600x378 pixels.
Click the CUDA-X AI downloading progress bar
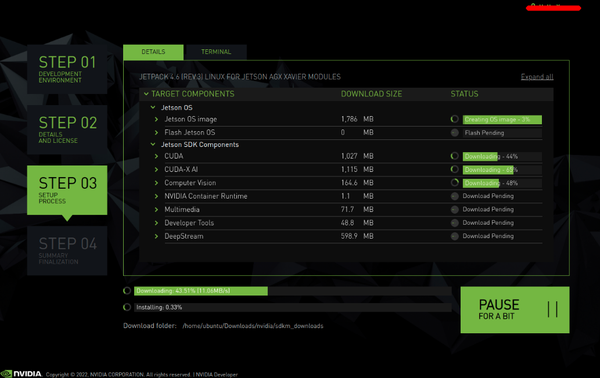(x=502, y=169)
